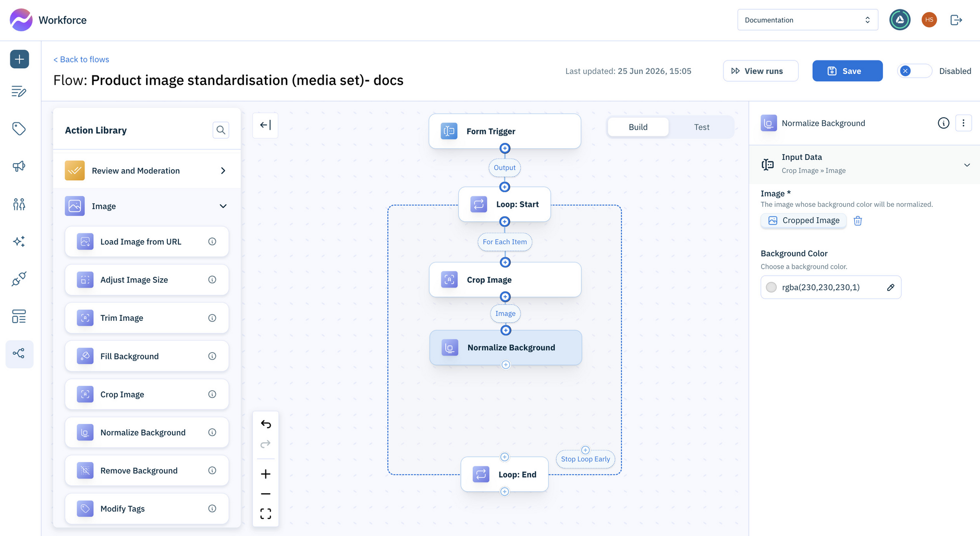
Task: Open the people team sidebar icon
Action: 19,204
